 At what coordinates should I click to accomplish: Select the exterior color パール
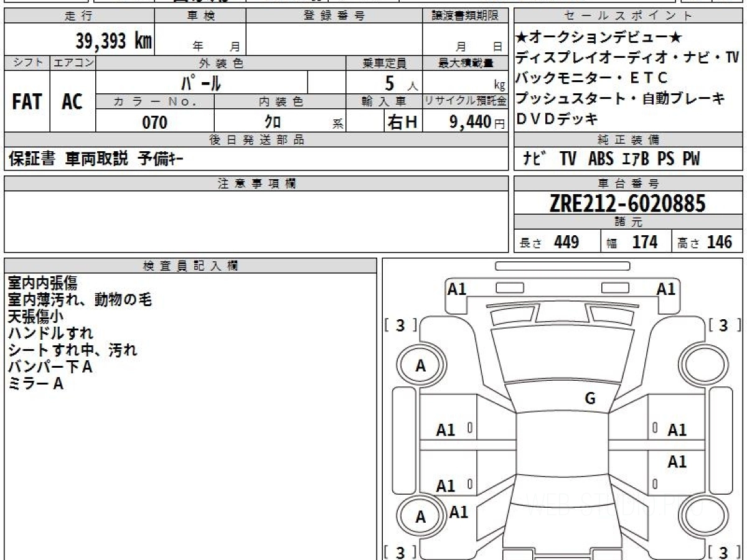tap(201, 82)
